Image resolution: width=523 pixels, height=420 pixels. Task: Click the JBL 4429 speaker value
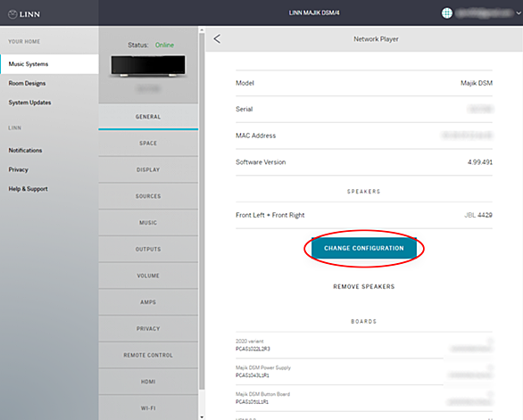click(478, 215)
